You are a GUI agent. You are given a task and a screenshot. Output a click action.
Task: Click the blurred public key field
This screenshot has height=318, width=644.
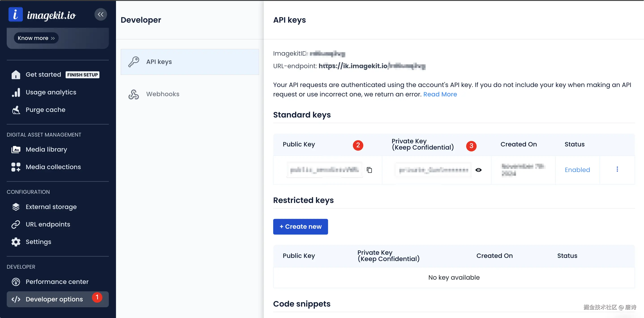[x=324, y=170]
